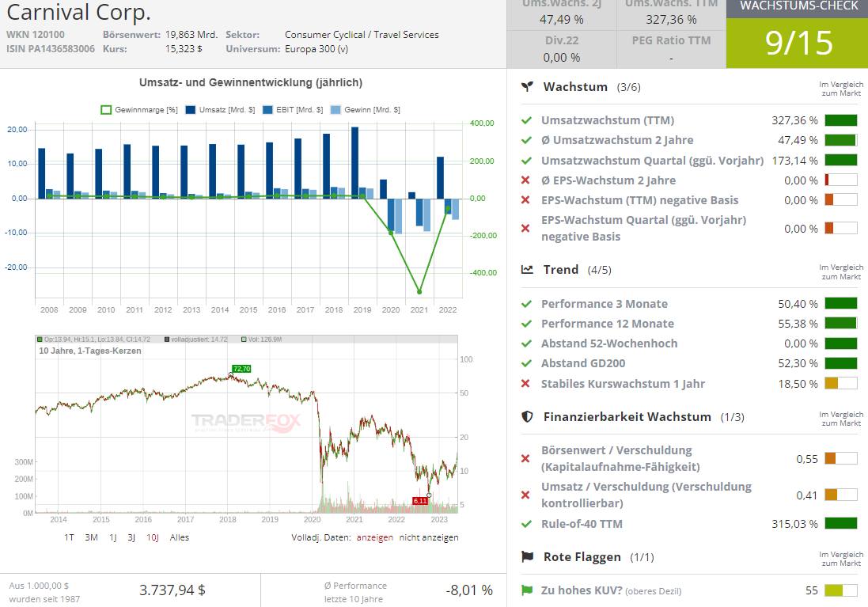Click the 2021 Gewinnmarge data point
The width and height of the screenshot is (868, 607).
[x=419, y=291]
